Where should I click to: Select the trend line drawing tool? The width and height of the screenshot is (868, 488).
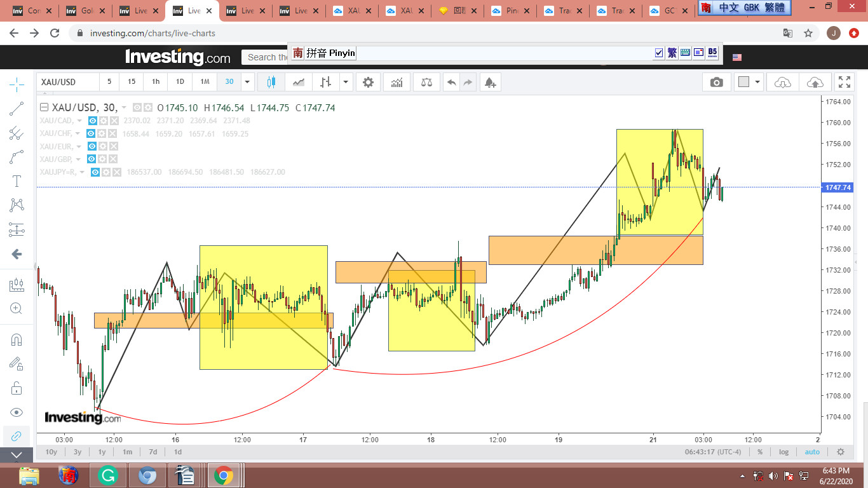point(17,109)
